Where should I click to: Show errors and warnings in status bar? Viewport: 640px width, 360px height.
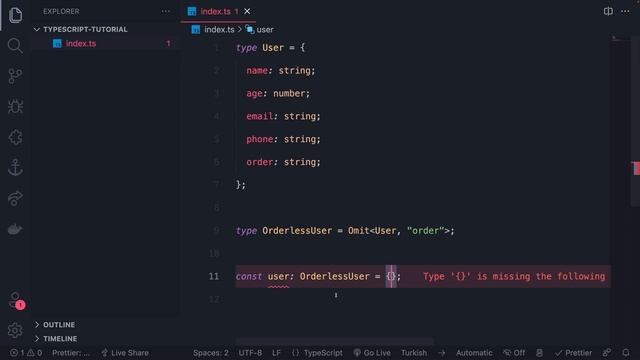26,353
